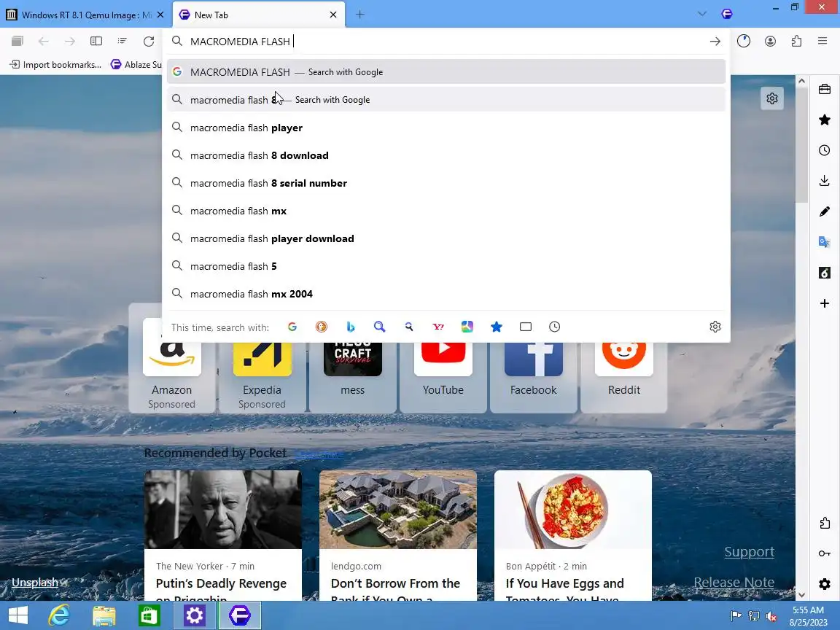The width and height of the screenshot is (840, 630).
Task: Click the reload page icon
Action: [149, 42]
